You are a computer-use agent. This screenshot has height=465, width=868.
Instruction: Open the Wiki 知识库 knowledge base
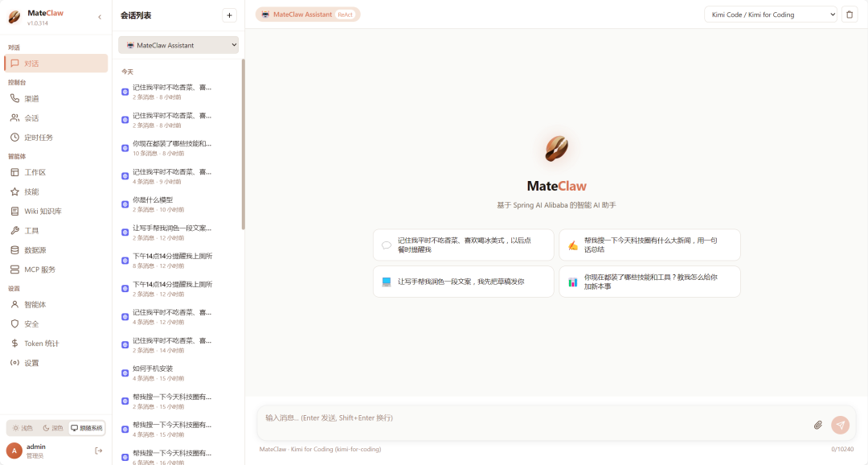click(42, 210)
